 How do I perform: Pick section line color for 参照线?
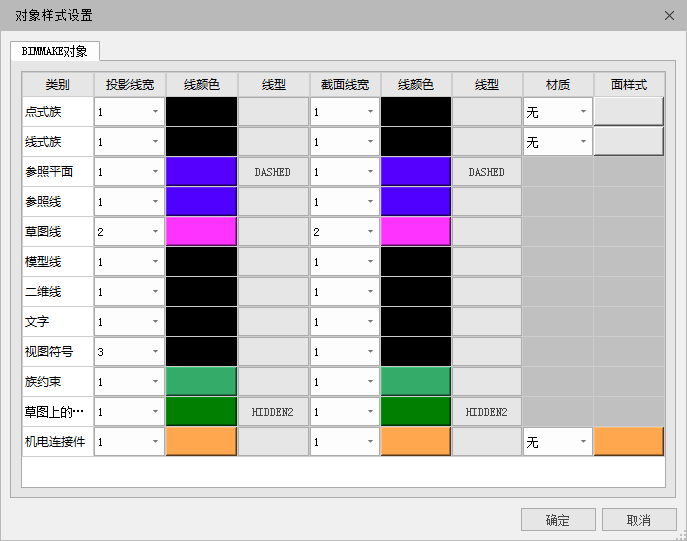[416, 202]
